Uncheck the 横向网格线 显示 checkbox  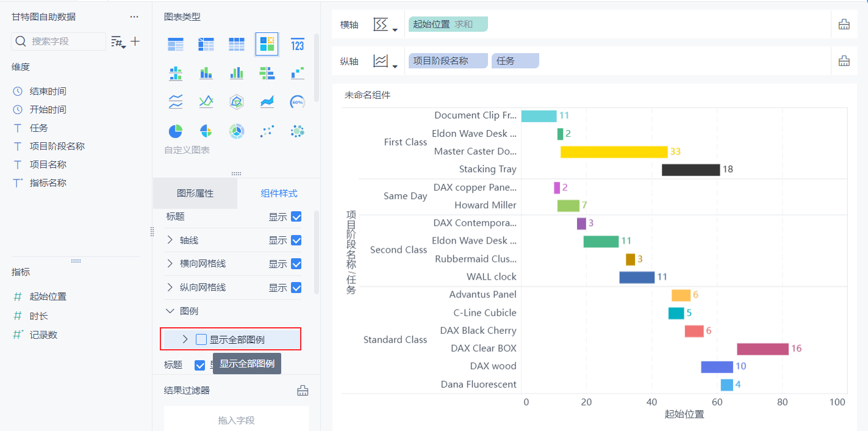[x=296, y=264]
